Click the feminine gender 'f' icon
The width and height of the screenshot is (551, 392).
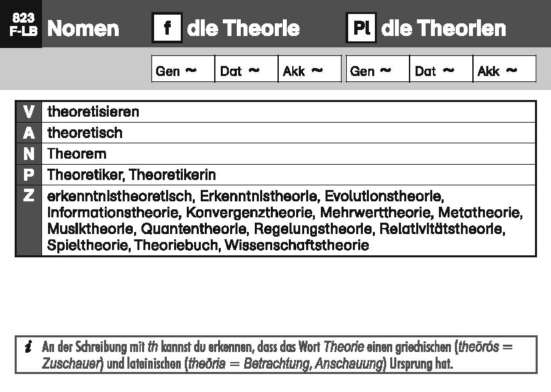[x=167, y=28]
